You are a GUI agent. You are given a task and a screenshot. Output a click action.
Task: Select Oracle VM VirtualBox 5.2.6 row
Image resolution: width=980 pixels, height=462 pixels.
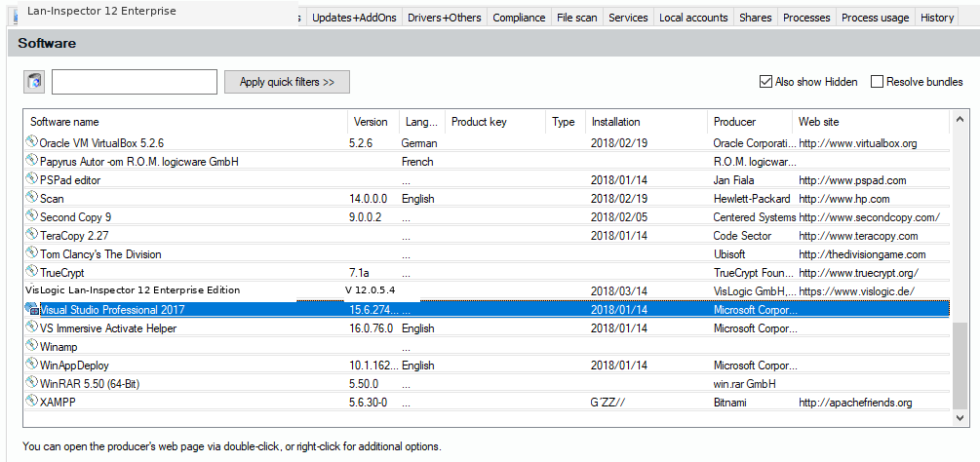coord(487,143)
